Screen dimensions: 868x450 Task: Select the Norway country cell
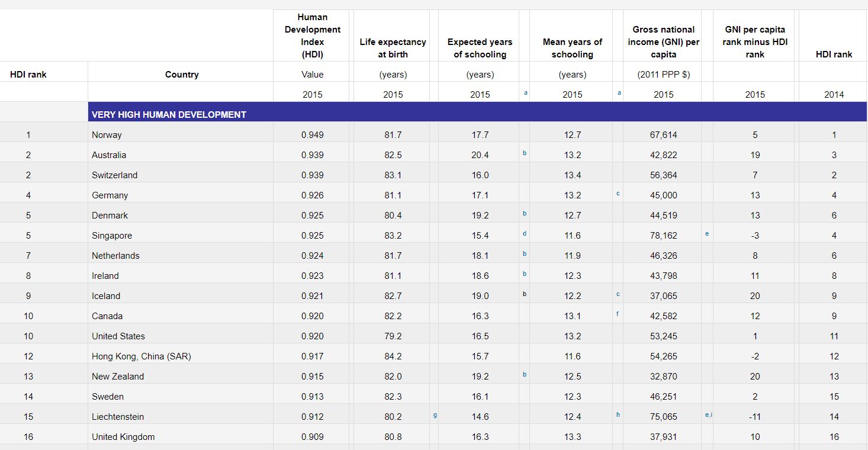(x=107, y=135)
